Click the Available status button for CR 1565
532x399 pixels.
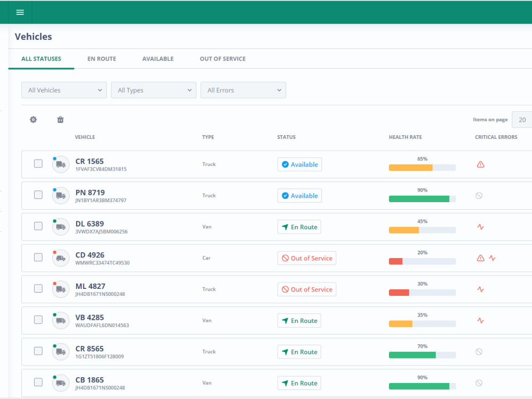coord(300,164)
